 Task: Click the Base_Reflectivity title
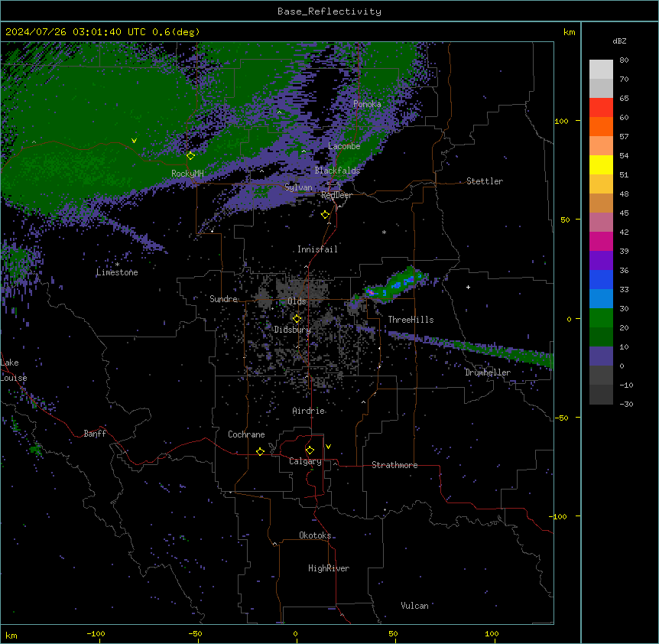pyautogui.click(x=329, y=11)
